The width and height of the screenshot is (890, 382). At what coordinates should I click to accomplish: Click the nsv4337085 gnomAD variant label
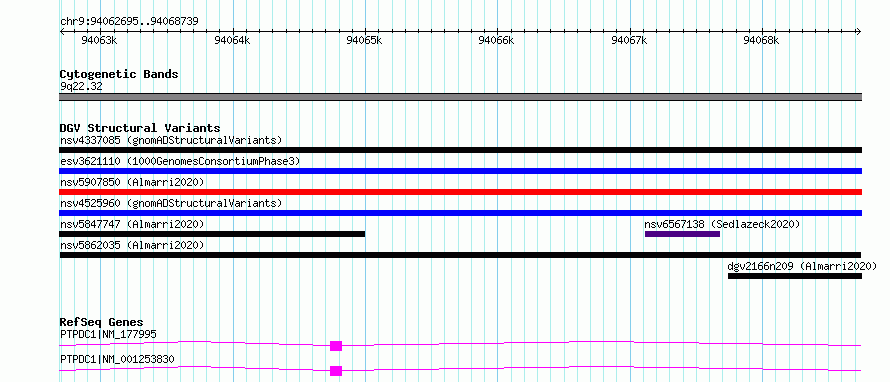point(171,140)
